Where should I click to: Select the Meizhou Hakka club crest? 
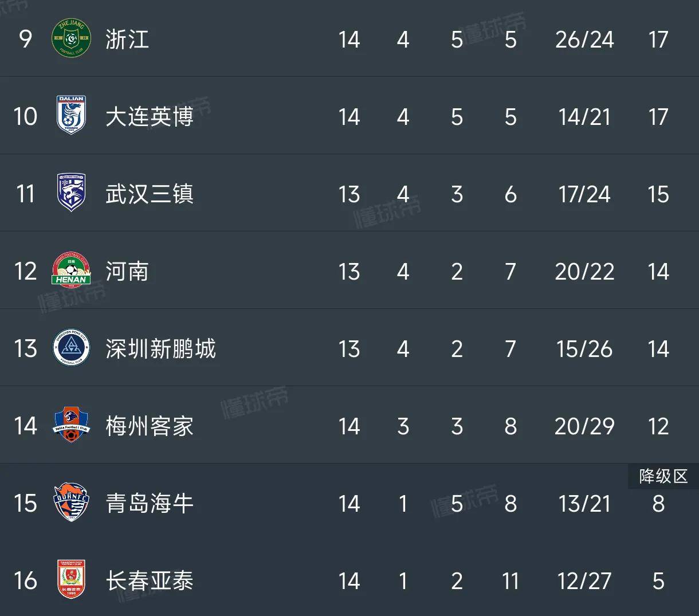[x=72, y=425]
